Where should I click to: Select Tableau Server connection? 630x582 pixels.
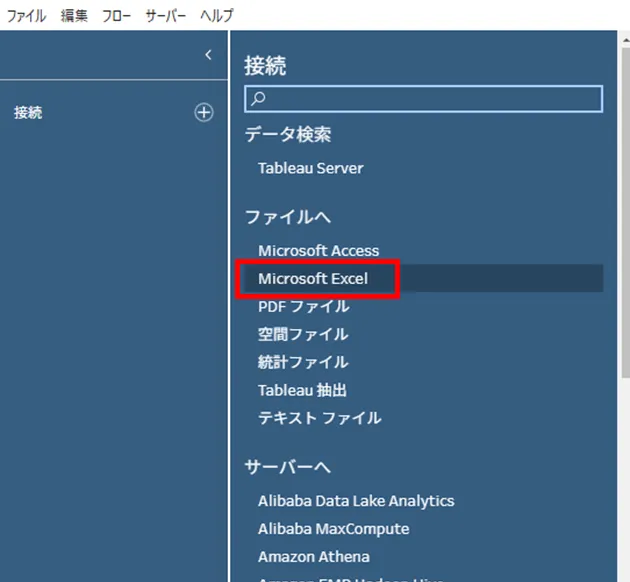pos(310,168)
